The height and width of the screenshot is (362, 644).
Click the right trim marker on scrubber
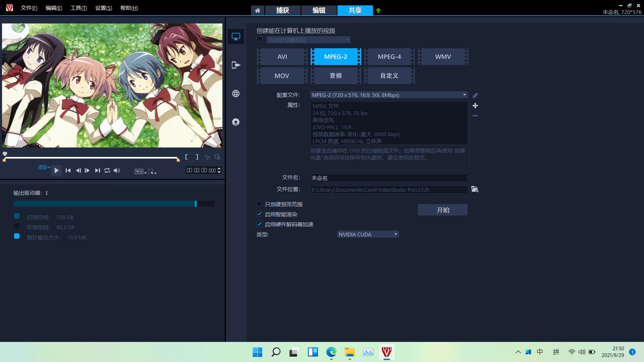tap(178, 160)
